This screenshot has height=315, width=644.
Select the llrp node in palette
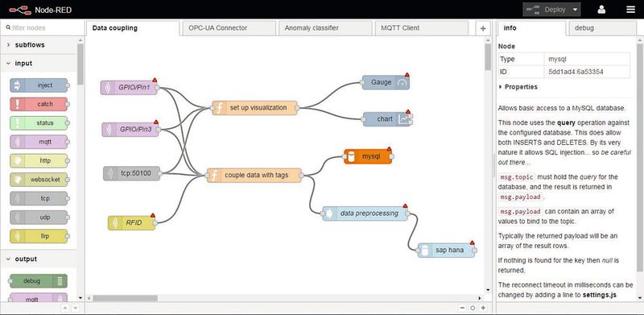[39, 236]
